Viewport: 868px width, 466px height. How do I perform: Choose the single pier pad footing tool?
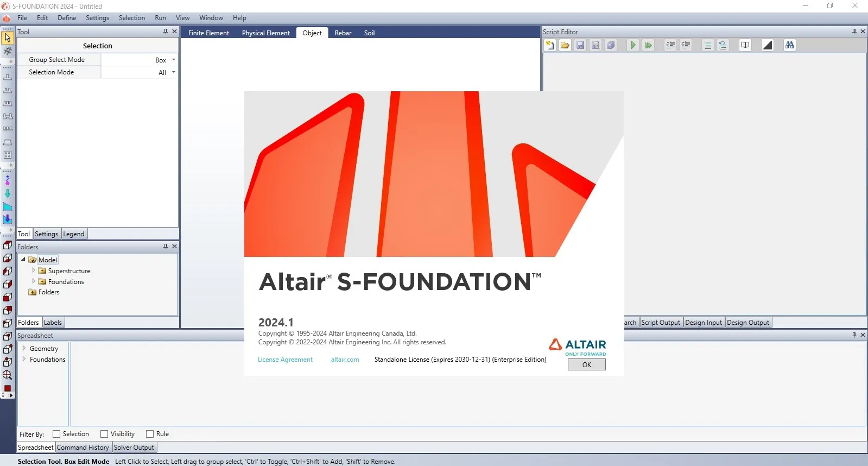click(8, 78)
